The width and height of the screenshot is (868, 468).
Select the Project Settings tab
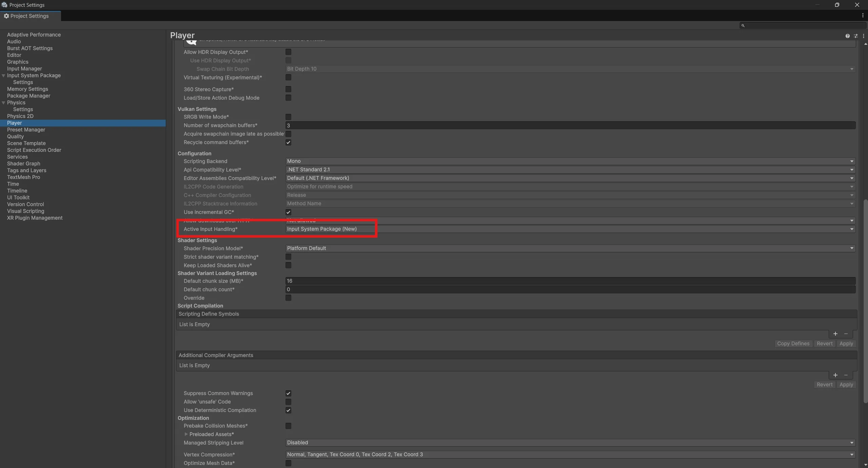click(x=31, y=16)
